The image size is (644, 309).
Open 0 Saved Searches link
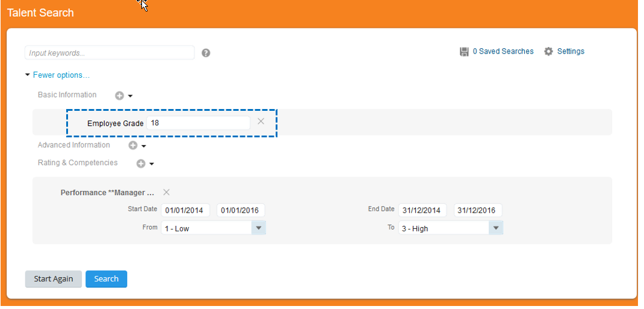coord(503,51)
